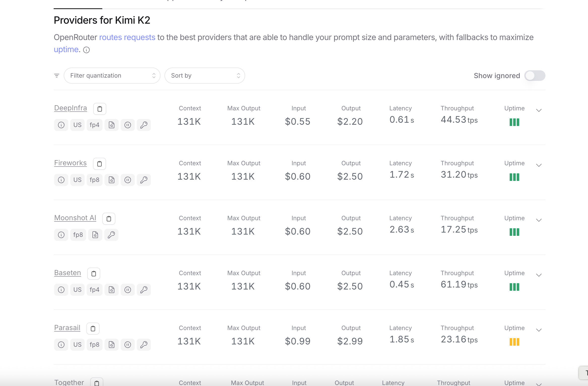Open the Sort by dropdown
Screen dimensions: 588x386
tap(205, 76)
